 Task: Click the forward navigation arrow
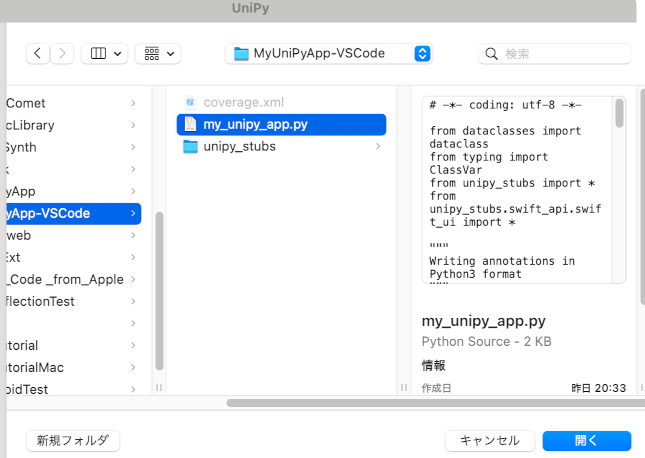point(62,53)
